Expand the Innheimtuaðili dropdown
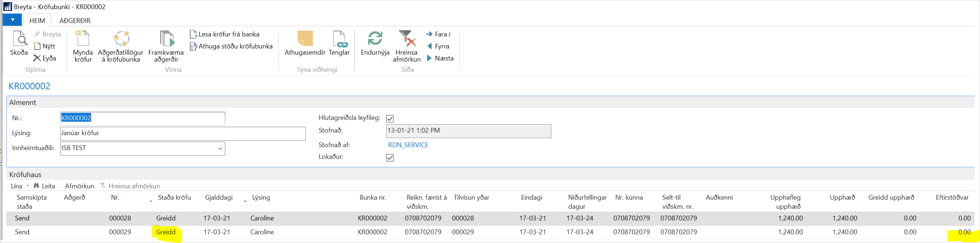This screenshot has height=243, width=980. pos(220,148)
